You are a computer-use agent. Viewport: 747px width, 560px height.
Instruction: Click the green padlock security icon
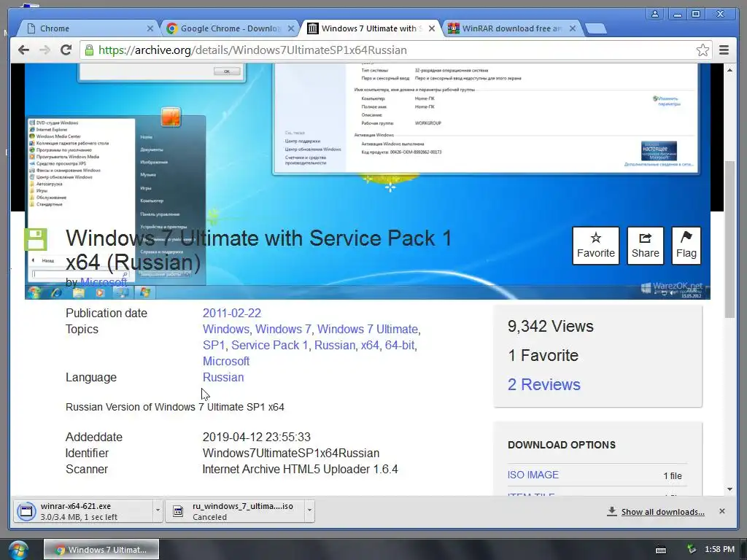point(89,50)
